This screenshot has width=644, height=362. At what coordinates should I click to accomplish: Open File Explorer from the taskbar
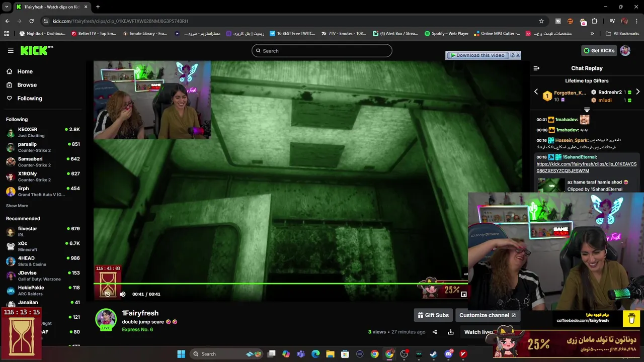[330, 354]
